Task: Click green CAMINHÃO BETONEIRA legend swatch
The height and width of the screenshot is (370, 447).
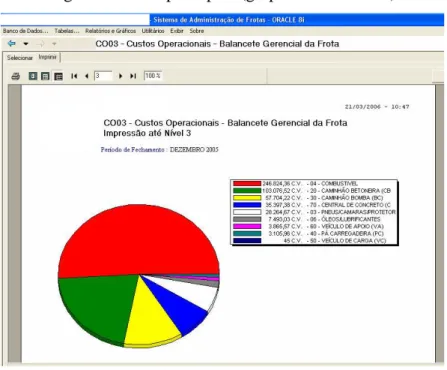Action: [x=247, y=191]
